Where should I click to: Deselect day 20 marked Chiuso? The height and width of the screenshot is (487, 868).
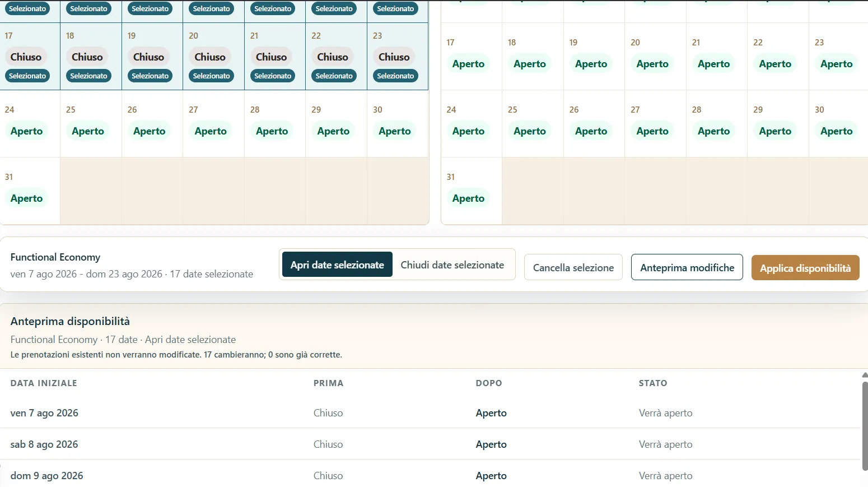point(213,57)
